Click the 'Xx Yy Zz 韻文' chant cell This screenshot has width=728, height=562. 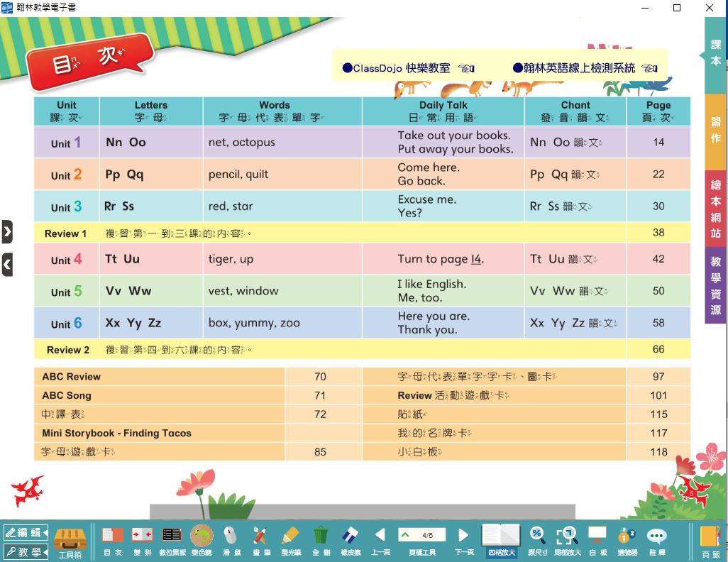click(x=574, y=323)
